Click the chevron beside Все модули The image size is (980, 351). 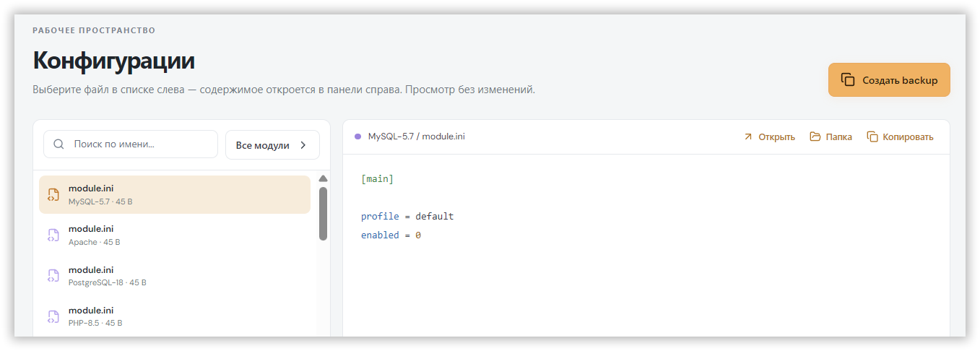pyautogui.click(x=303, y=145)
